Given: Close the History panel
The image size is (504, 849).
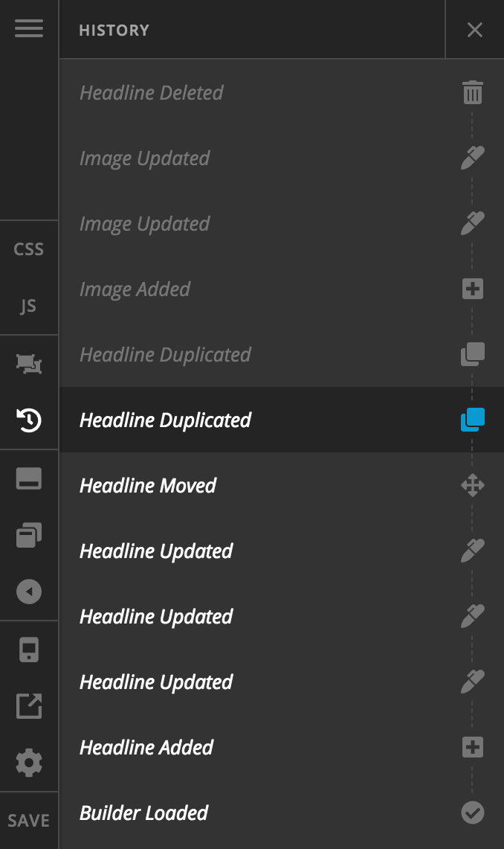Looking at the screenshot, I should tap(474, 30).
